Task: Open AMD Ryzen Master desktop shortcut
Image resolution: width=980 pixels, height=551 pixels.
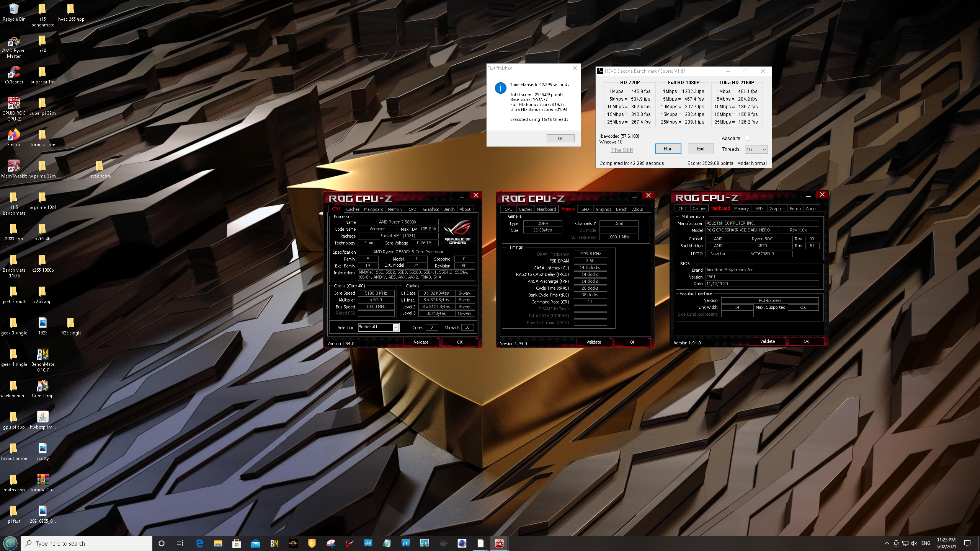Action: point(14,47)
